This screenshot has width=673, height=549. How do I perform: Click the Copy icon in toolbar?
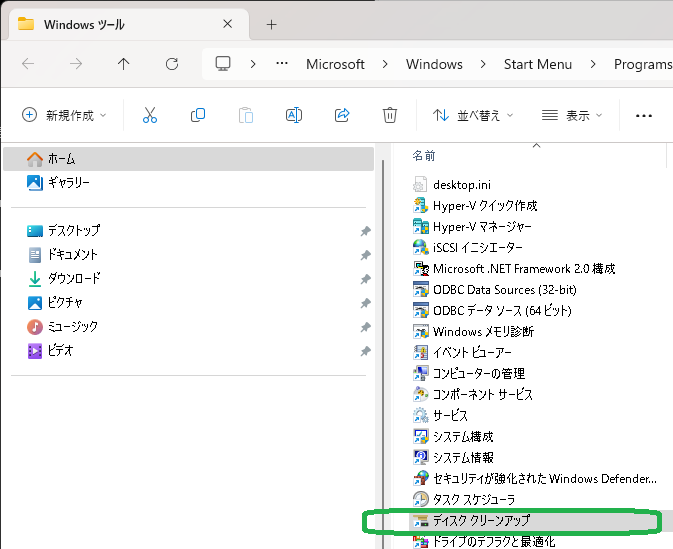coord(198,115)
